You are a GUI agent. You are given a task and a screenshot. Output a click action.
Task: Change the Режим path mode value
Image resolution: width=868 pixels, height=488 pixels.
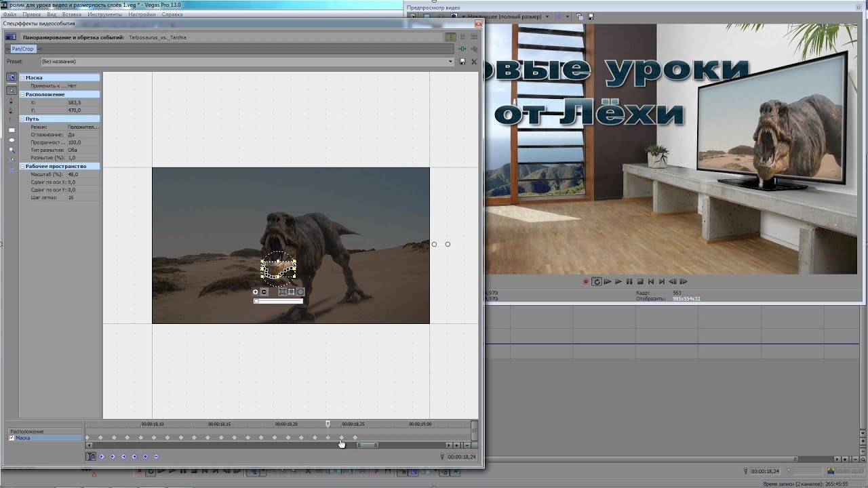pos(83,127)
